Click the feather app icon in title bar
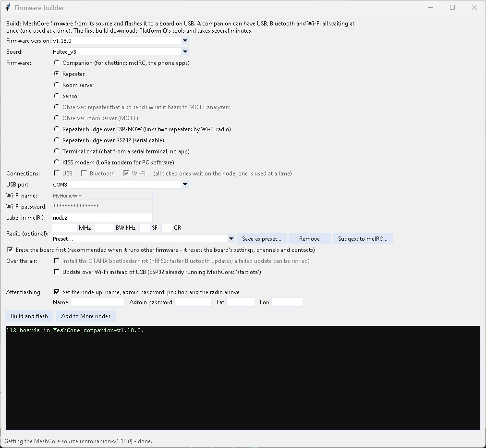This screenshot has width=486, height=448. coord(8,7)
